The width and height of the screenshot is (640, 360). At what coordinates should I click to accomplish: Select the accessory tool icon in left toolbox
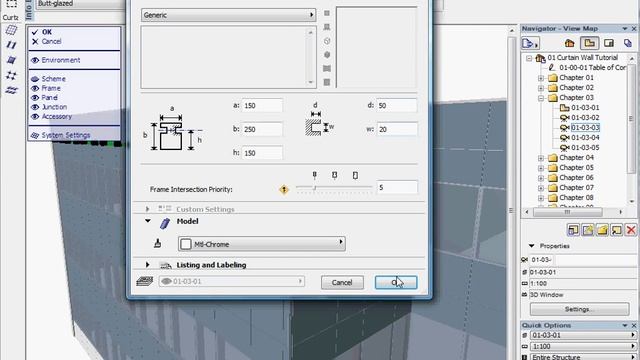11,90
